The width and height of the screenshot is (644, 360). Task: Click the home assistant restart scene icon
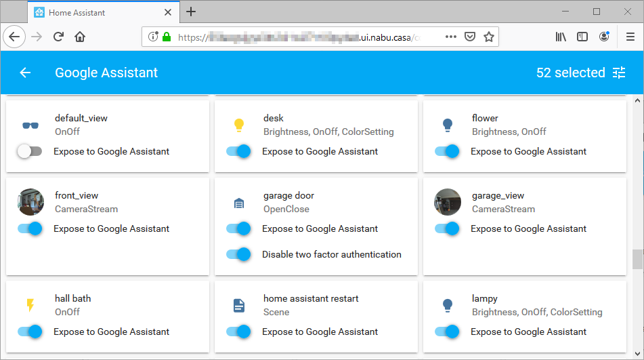point(238,306)
